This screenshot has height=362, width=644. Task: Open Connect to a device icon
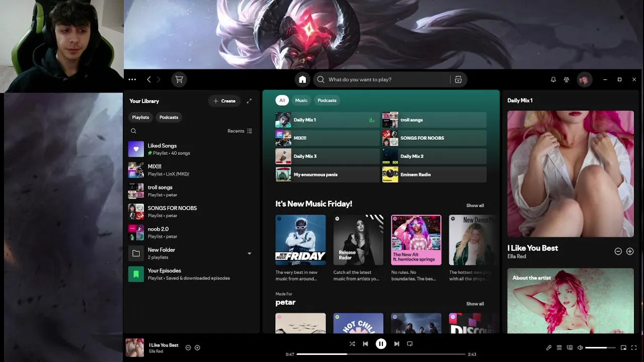(x=570, y=347)
